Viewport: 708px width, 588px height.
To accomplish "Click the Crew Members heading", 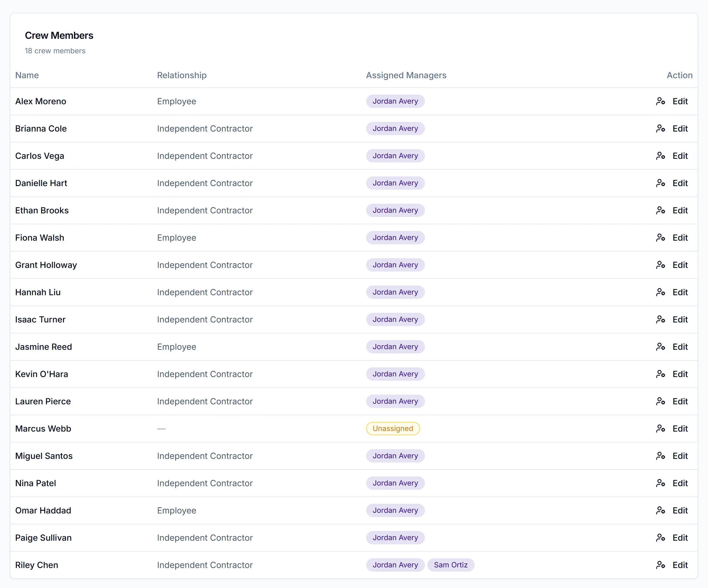I will (x=59, y=35).
